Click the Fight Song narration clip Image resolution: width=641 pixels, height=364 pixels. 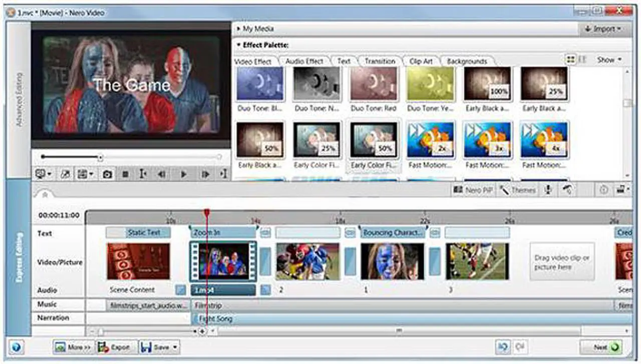[x=412, y=318]
